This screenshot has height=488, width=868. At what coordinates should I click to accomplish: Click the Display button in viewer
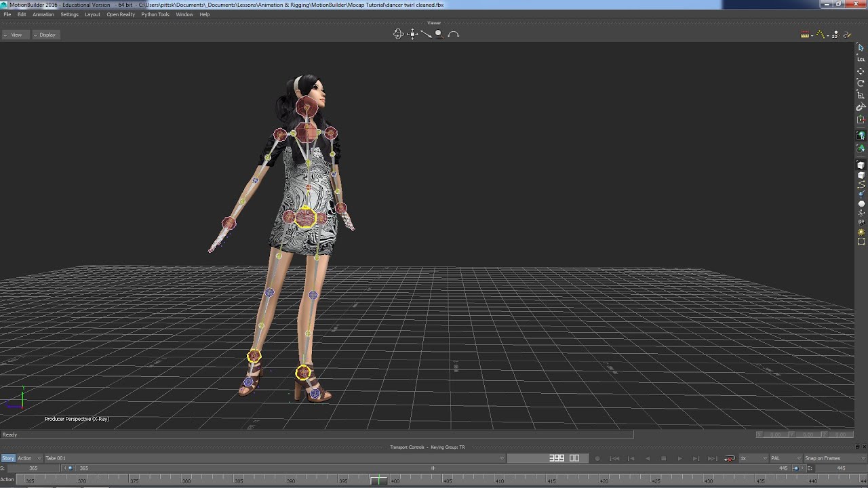(47, 35)
